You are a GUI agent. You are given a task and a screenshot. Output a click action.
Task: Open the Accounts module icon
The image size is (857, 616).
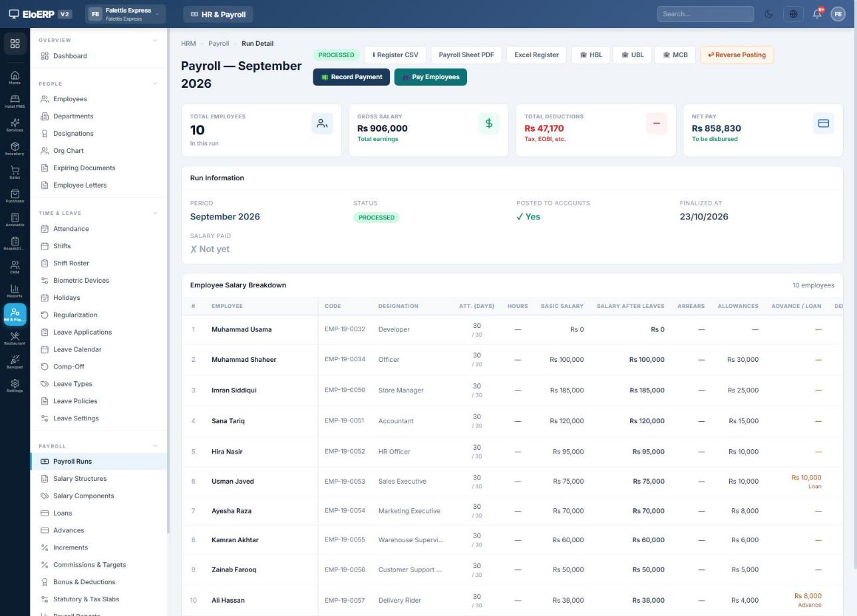15,220
